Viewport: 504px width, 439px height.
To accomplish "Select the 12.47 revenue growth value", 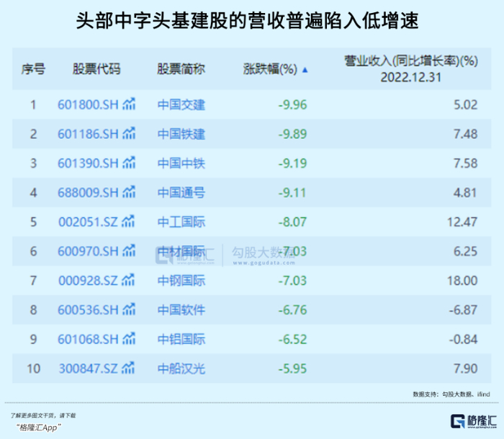I will coord(462,222).
